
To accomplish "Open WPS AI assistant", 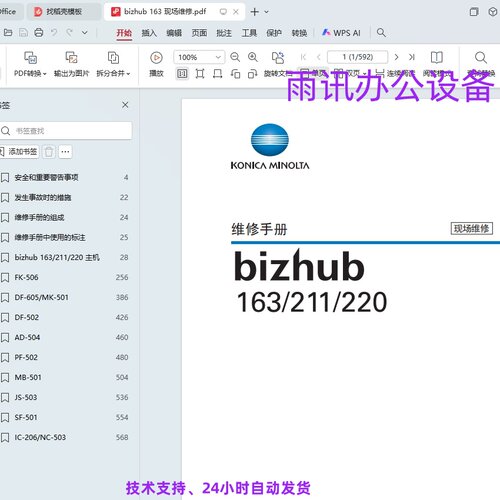I will (341, 33).
